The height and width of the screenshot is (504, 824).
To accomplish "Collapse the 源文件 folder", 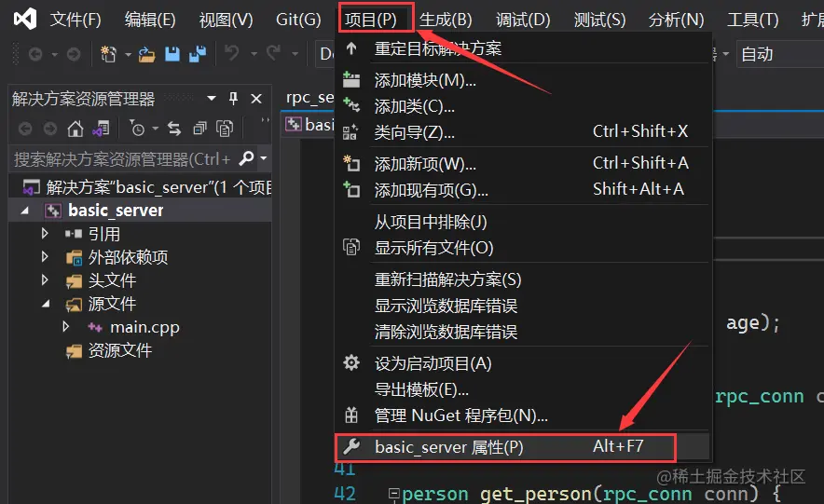I will point(47,304).
